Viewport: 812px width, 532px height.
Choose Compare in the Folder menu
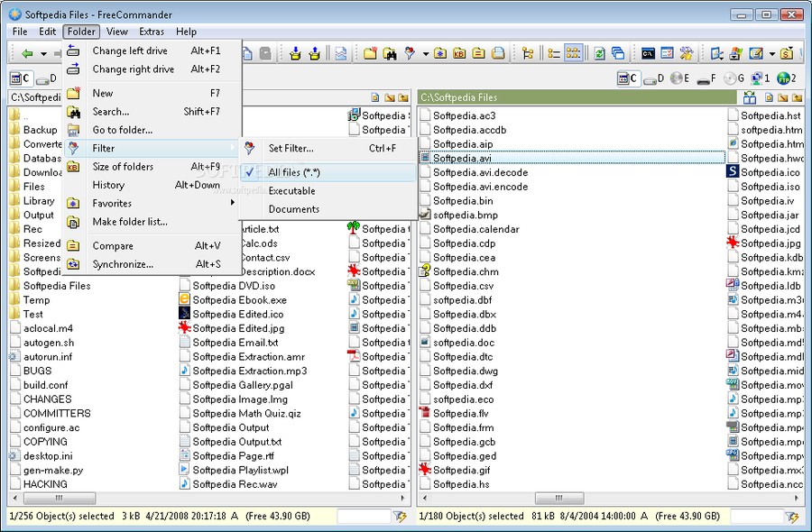(152, 246)
